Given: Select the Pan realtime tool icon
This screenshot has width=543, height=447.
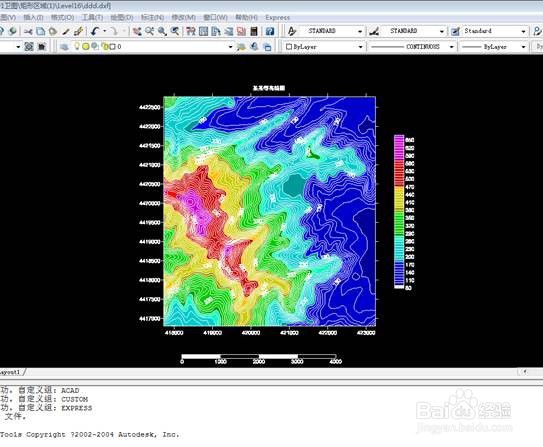Looking at the screenshot, I should point(137,32).
